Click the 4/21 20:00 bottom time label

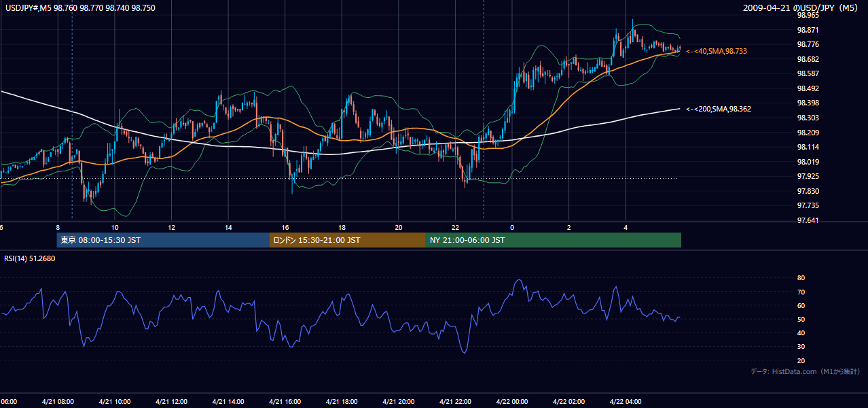tap(398, 402)
